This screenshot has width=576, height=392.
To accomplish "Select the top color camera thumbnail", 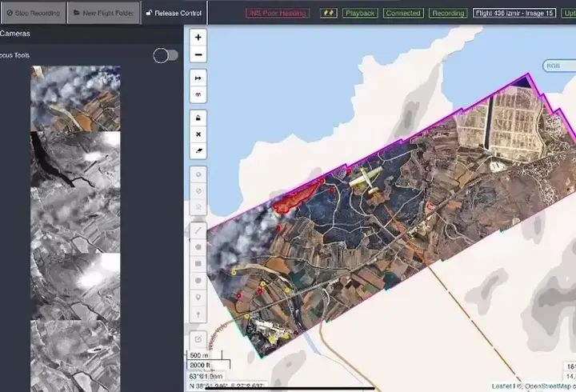I will click(75, 98).
